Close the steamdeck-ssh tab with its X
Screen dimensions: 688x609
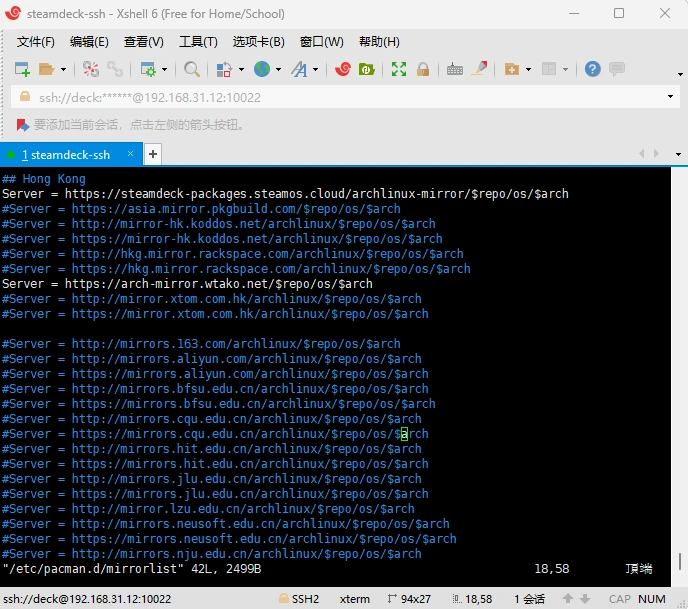[130, 154]
